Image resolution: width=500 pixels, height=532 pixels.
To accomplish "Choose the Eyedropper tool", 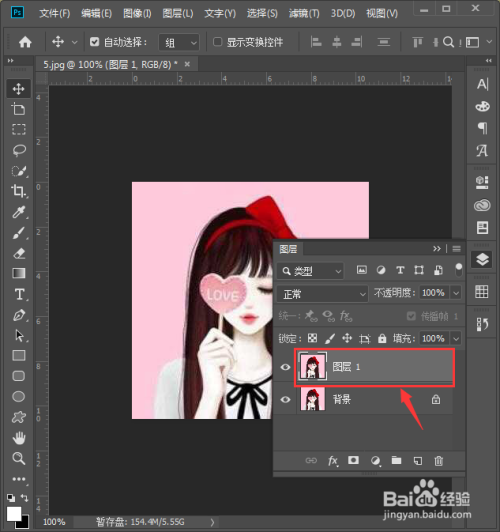I will [18, 212].
